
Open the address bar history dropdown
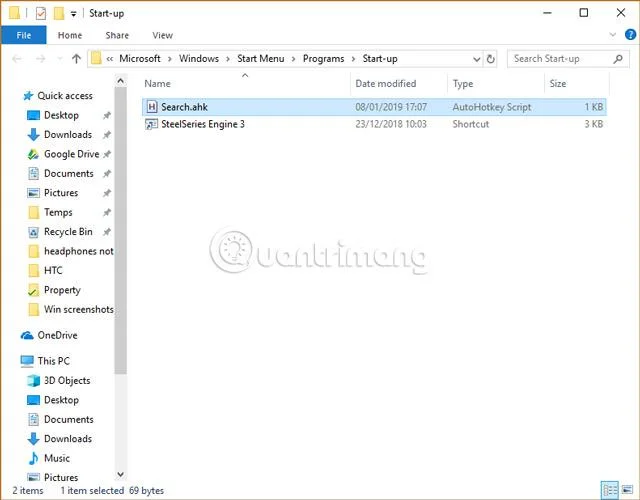coord(476,59)
